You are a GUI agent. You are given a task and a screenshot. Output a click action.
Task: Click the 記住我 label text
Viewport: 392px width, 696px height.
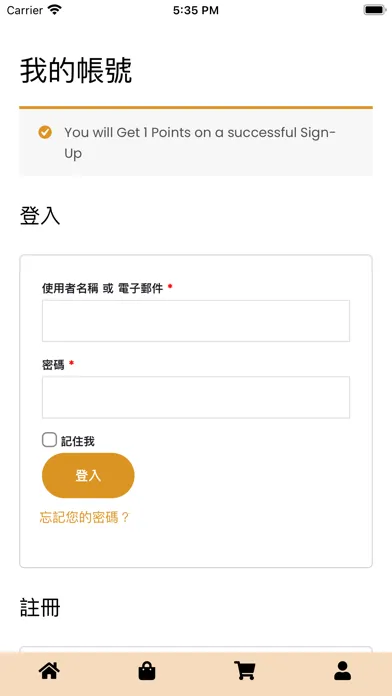[78, 441]
